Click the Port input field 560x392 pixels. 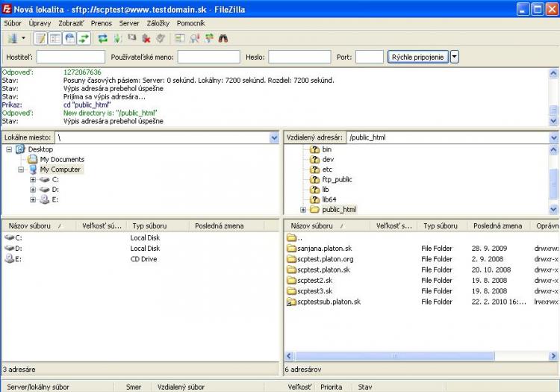(x=370, y=57)
